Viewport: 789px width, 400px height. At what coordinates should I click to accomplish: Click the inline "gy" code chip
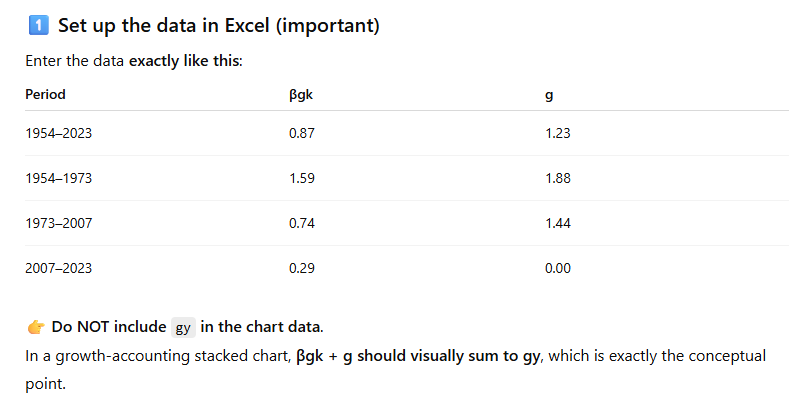pos(183,328)
